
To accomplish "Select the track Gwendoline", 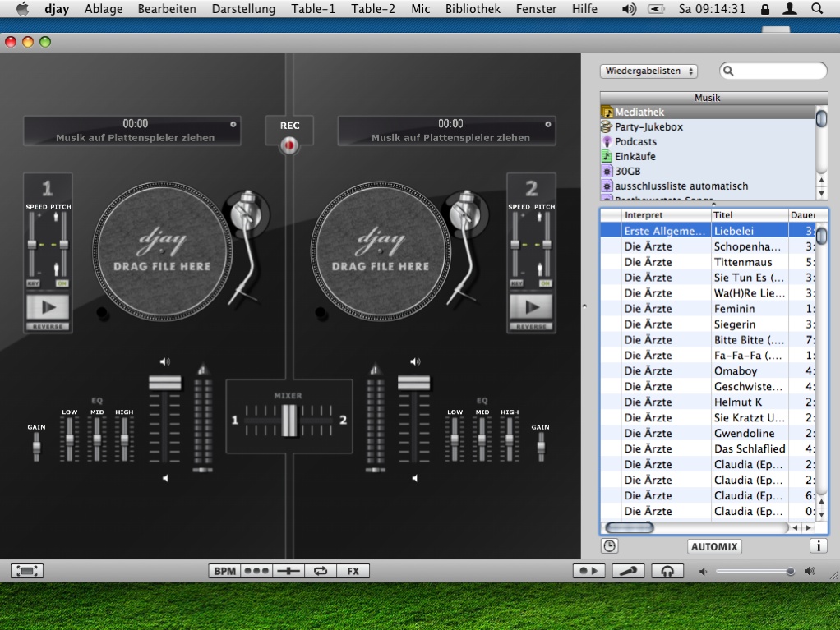I will [x=708, y=433].
